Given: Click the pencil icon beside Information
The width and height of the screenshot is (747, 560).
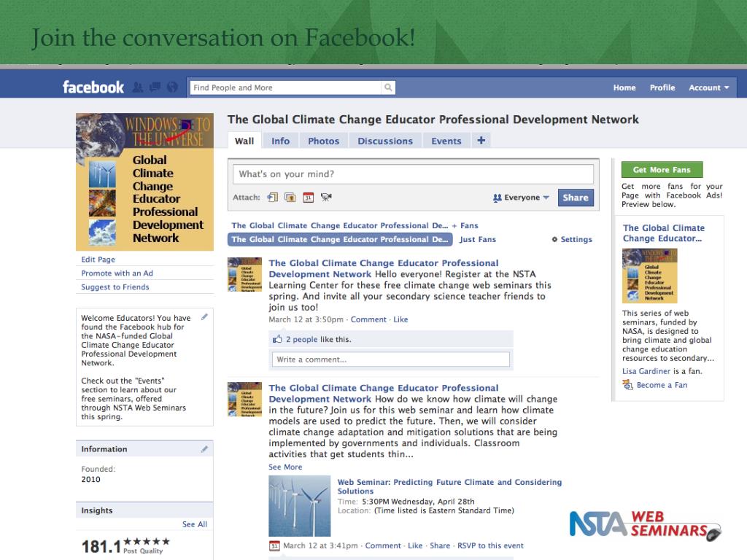Looking at the screenshot, I should (x=204, y=449).
